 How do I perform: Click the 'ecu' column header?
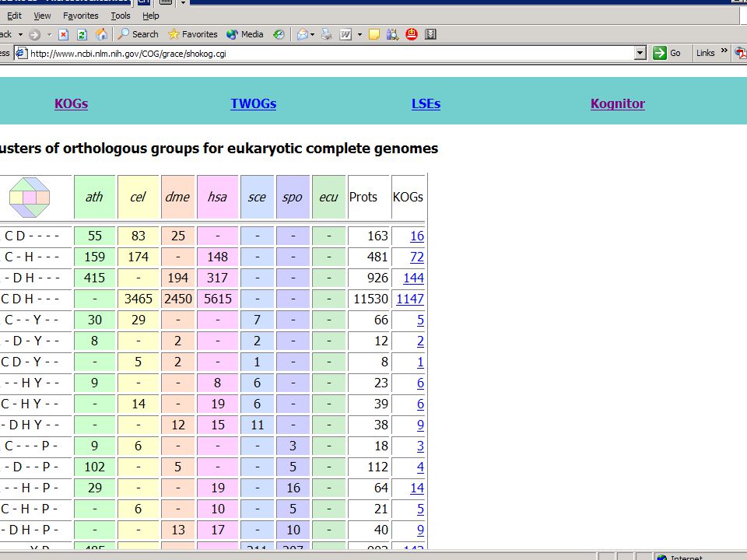(328, 197)
